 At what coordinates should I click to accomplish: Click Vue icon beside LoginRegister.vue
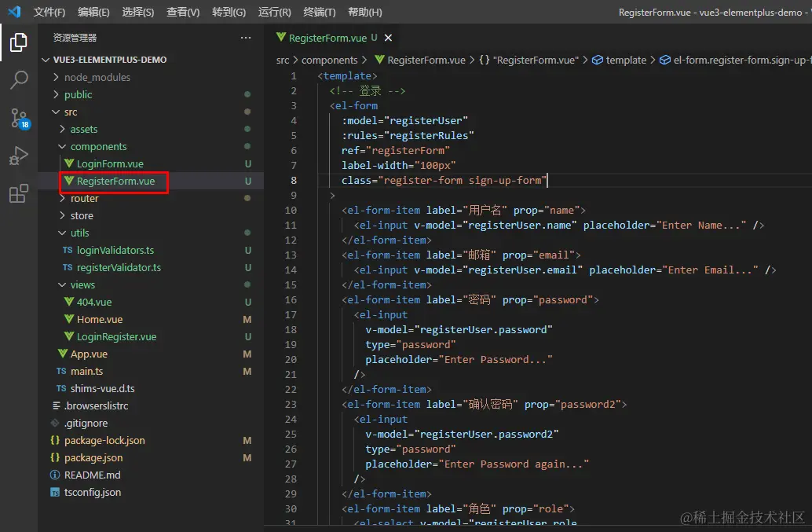(69, 336)
